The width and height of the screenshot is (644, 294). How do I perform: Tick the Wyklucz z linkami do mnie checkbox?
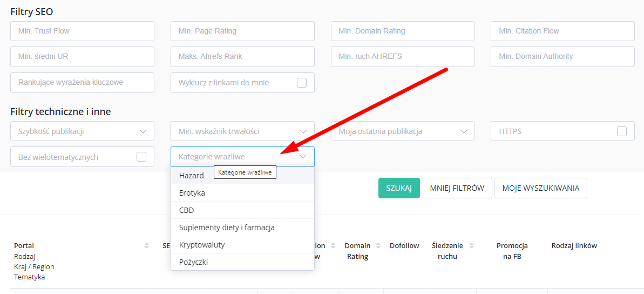pyautogui.click(x=301, y=83)
